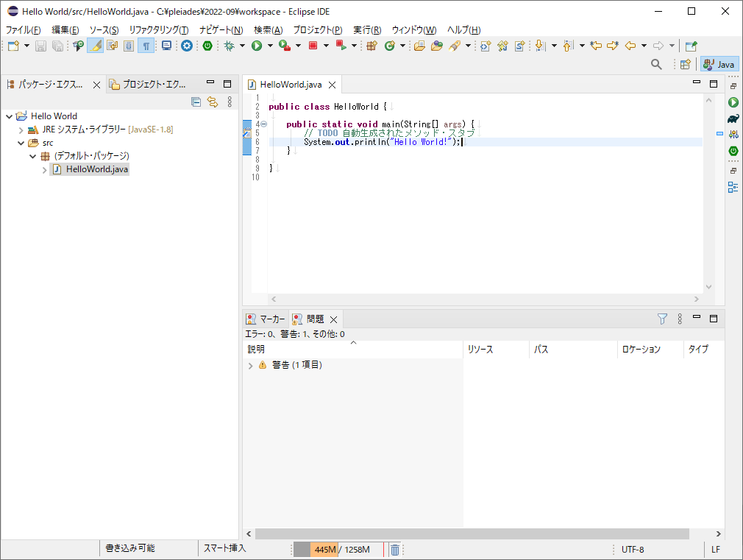Screen dimensions: 743x560
Task: Toggle Show Whitespace Characters pilcrow button
Action: tap(146, 46)
